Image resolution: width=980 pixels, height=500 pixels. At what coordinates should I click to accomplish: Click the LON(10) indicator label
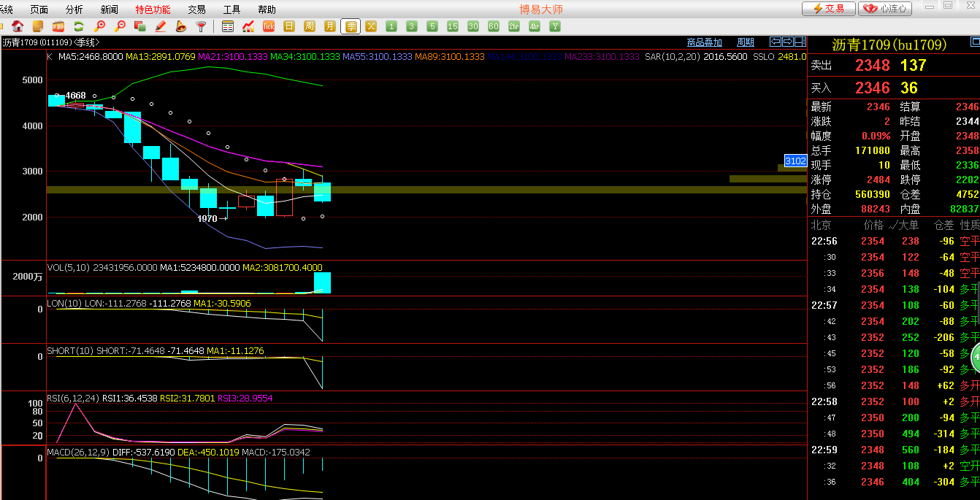click(x=65, y=303)
